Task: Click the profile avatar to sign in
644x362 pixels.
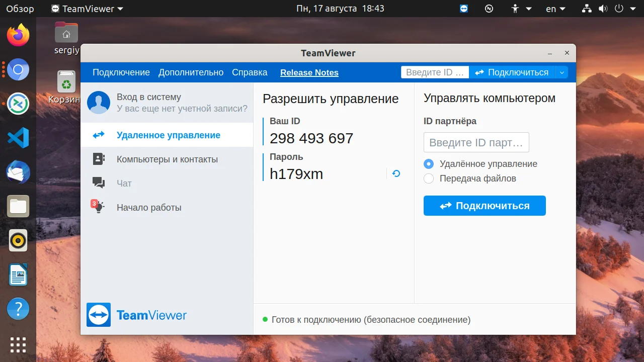Action: tap(99, 103)
